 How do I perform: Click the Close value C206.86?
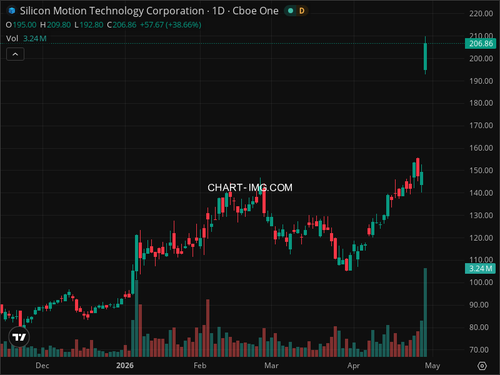pyautogui.click(x=121, y=25)
